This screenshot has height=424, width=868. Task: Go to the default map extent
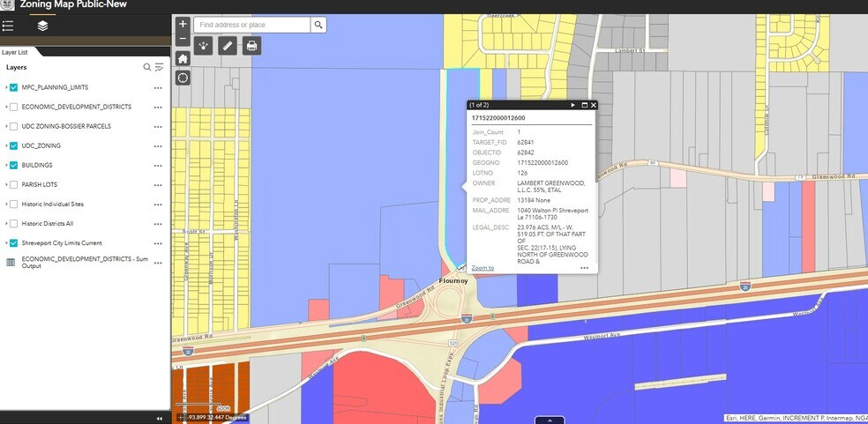click(183, 58)
